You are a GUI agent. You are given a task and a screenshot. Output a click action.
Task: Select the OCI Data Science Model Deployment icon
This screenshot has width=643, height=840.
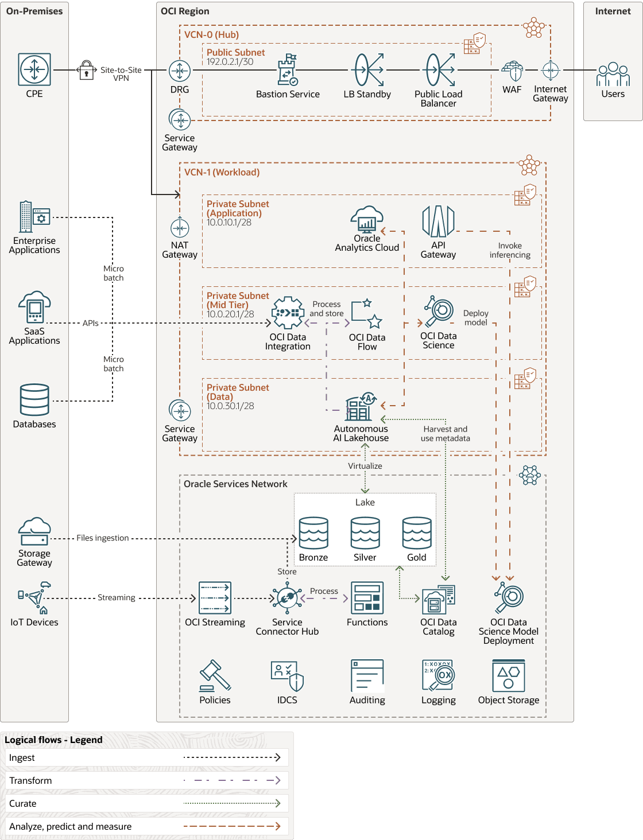(509, 598)
